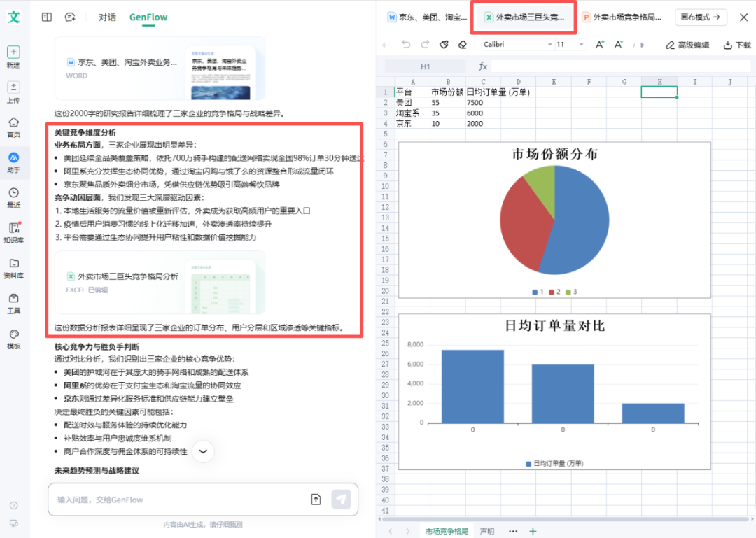This screenshot has width=756, height=538.
Task: Open the font size 11 dropdown
Action: [x=570, y=44]
